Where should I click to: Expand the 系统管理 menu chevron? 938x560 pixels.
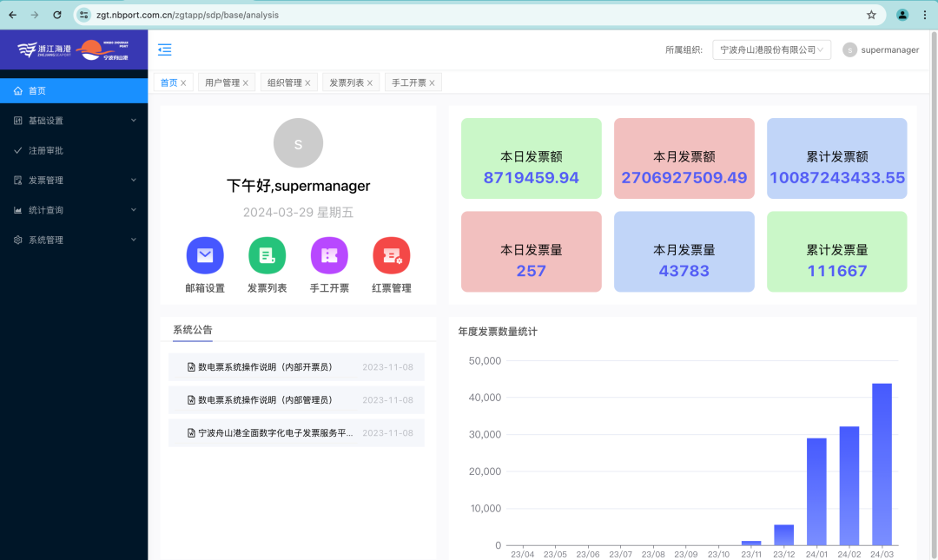134,240
